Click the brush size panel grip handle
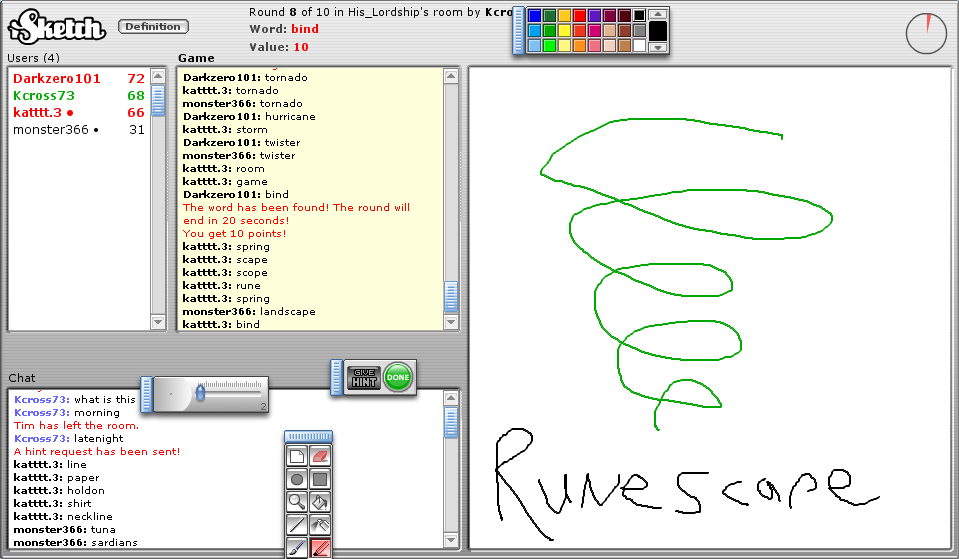The width and height of the screenshot is (959, 559). pyautogui.click(x=146, y=394)
